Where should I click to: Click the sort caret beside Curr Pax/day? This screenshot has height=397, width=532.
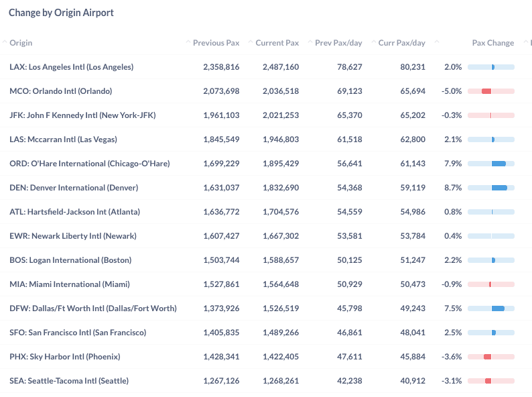tap(374, 42)
